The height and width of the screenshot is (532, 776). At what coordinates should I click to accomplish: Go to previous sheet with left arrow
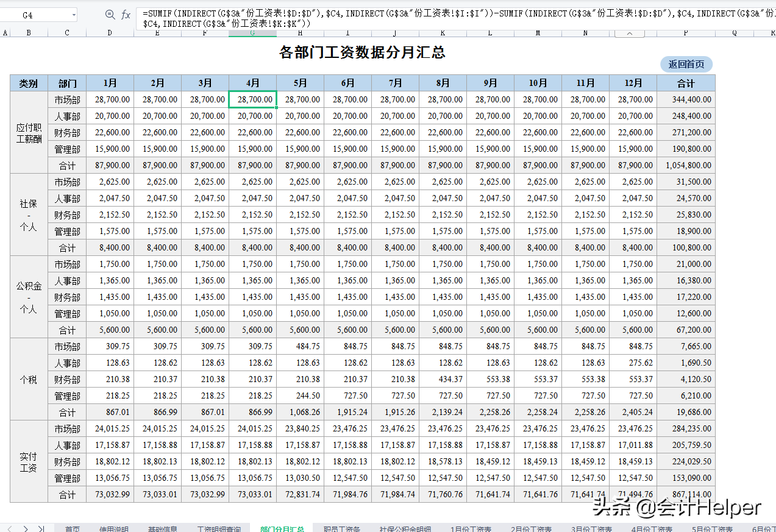pos(9,528)
